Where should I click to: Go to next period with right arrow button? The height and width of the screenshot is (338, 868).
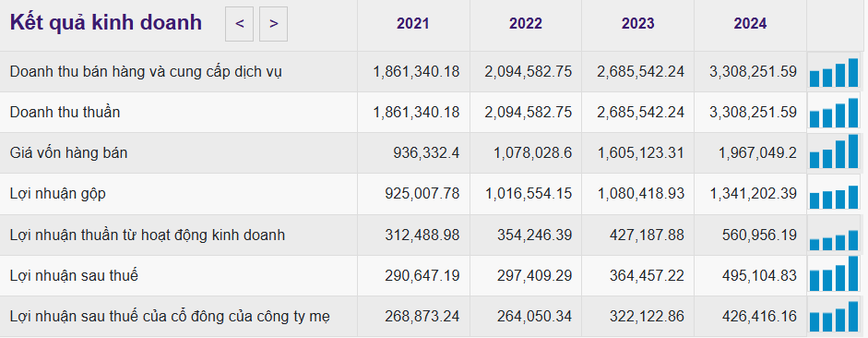273,24
